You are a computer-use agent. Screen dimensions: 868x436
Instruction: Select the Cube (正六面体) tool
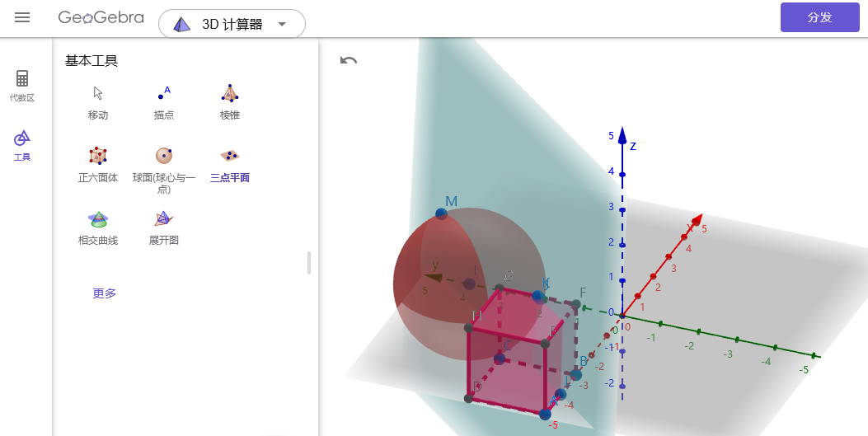(x=98, y=163)
